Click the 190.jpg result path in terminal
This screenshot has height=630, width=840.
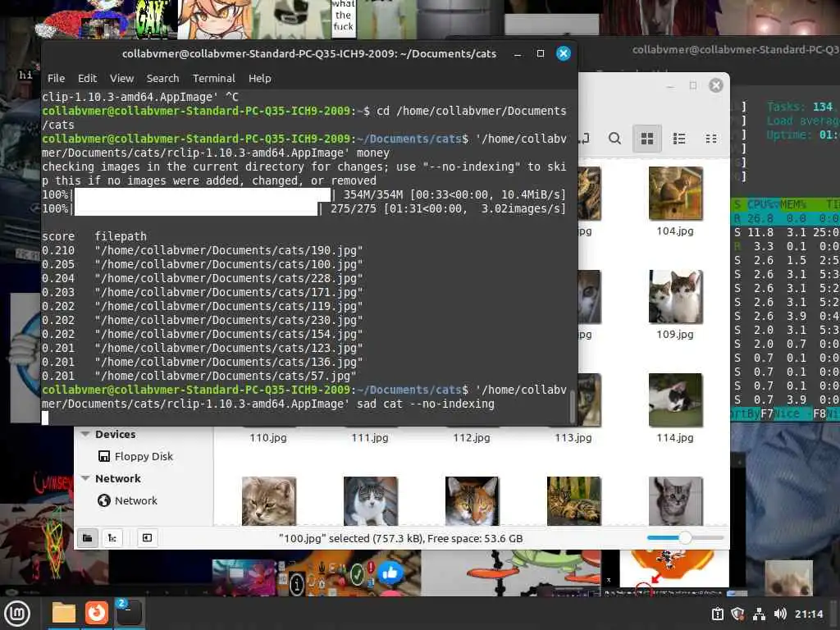click(x=229, y=250)
